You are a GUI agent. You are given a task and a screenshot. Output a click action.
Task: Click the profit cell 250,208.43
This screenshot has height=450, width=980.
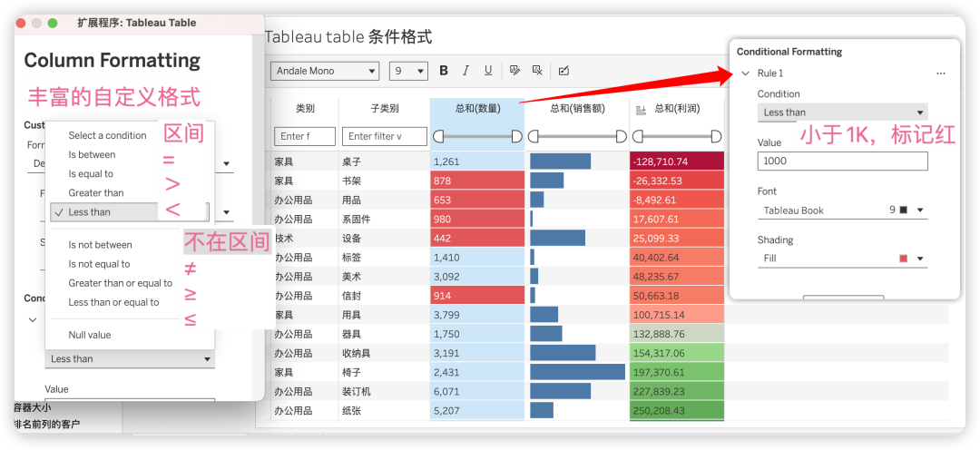677,411
